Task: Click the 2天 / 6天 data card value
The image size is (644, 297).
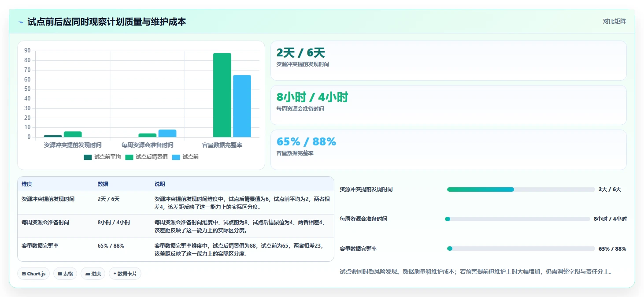Action: [300, 53]
